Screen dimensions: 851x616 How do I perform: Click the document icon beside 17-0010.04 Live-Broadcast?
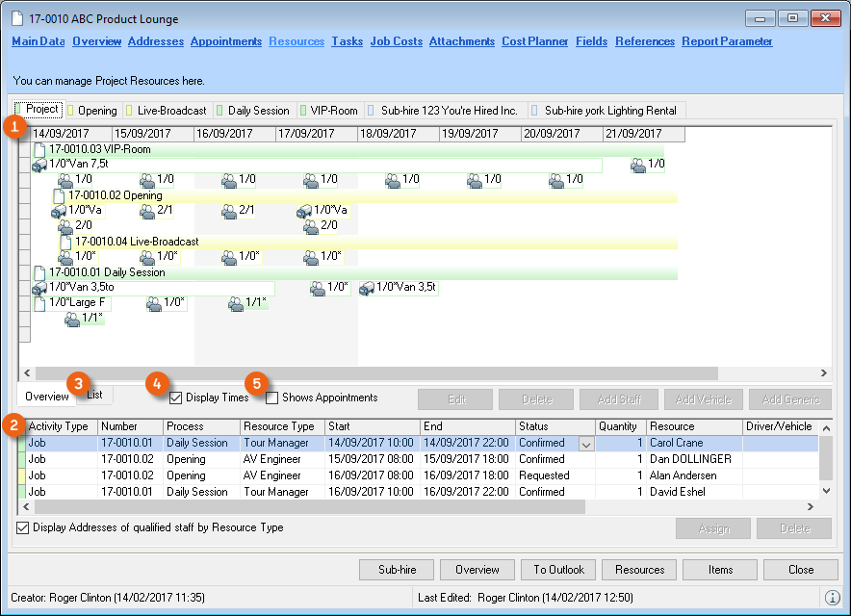(66, 242)
